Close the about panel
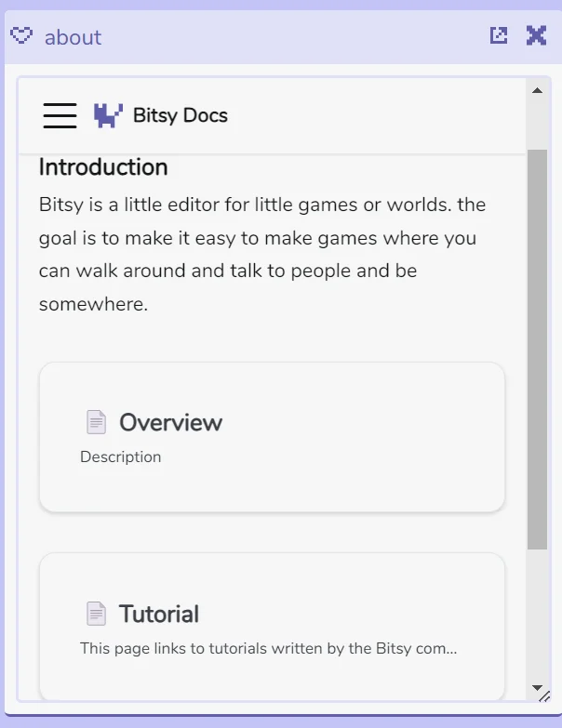Image resolution: width=562 pixels, height=728 pixels. coord(537,35)
